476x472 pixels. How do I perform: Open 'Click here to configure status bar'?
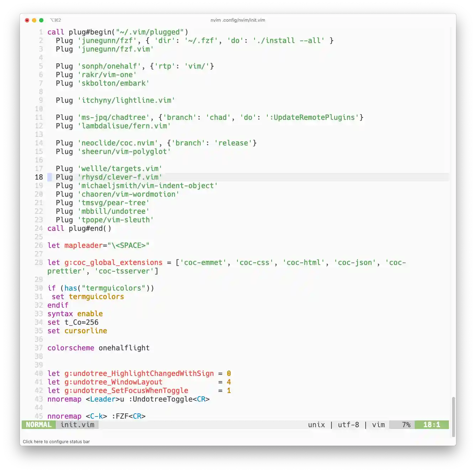tap(56, 442)
